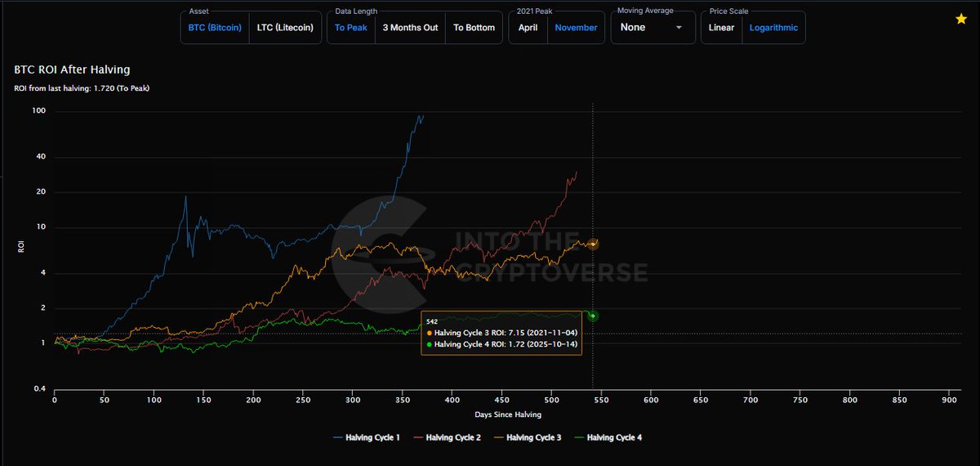The image size is (980, 466).
Task: Open the Moving Average dropdown
Action: point(652,27)
